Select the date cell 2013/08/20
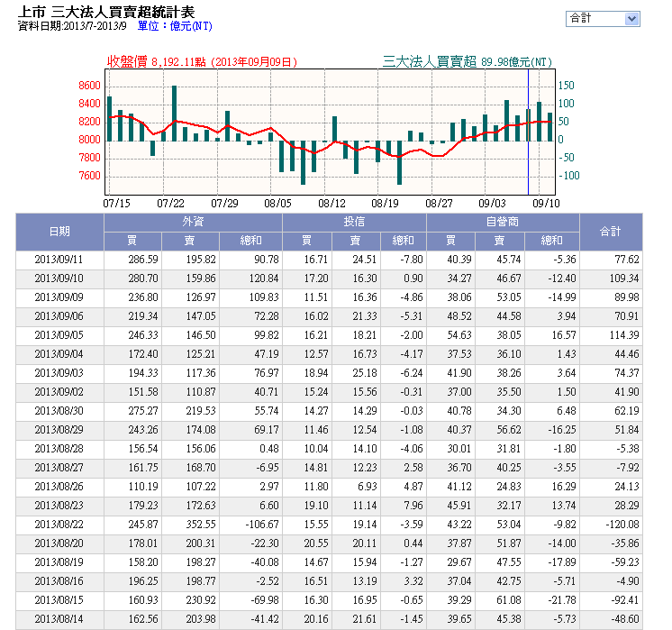 59,543
